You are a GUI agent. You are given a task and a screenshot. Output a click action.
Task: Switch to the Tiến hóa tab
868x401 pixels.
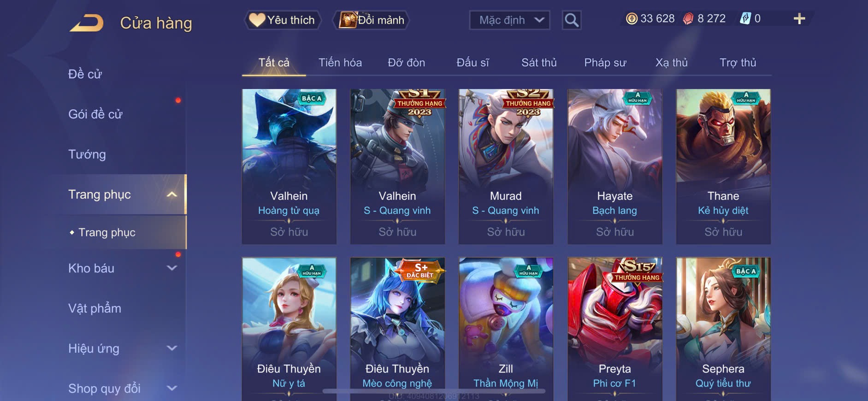pos(340,63)
